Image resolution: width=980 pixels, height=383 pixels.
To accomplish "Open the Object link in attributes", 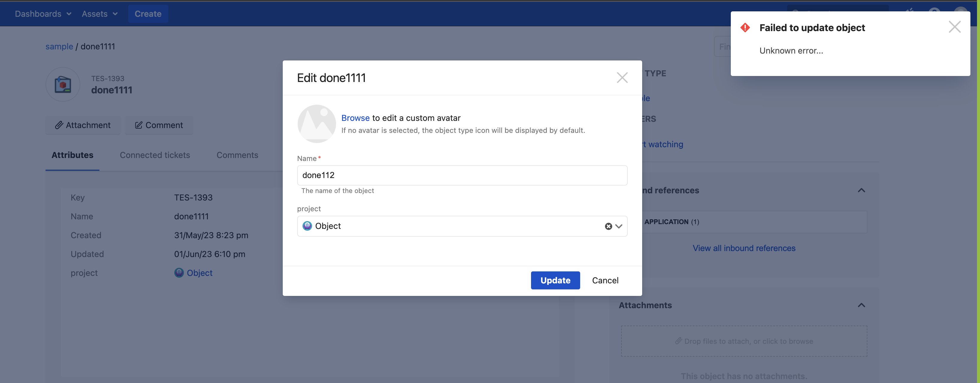I will click(x=199, y=273).
